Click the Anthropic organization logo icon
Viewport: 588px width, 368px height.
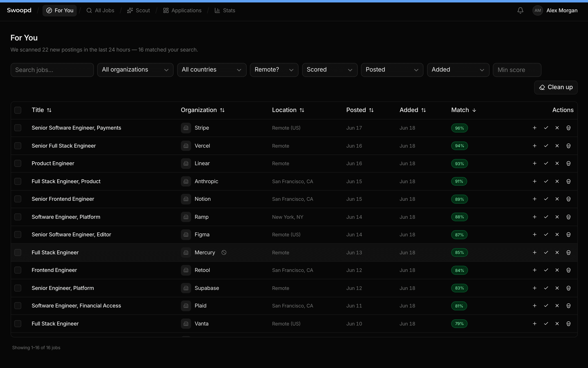click(x=186, y=181)
